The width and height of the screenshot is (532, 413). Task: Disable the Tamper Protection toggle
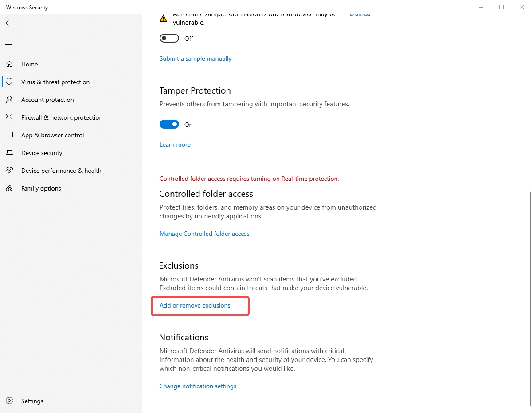tap(169, 125)
